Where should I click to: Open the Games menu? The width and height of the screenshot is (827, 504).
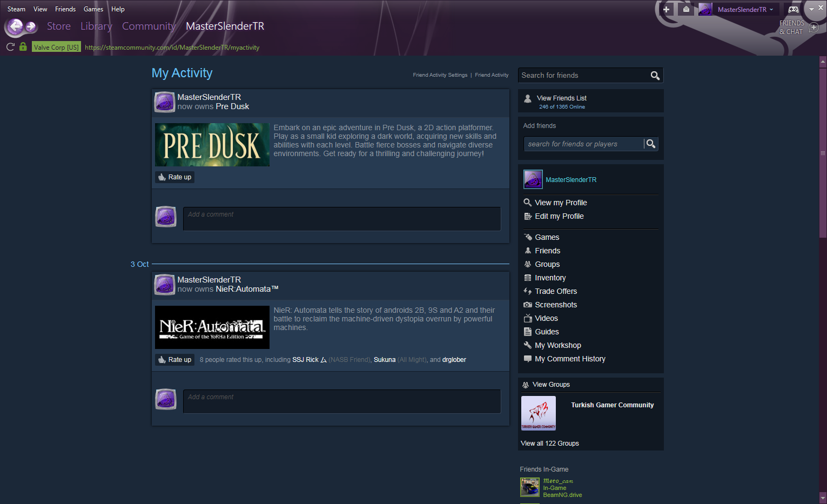click(x=93, y=9)
